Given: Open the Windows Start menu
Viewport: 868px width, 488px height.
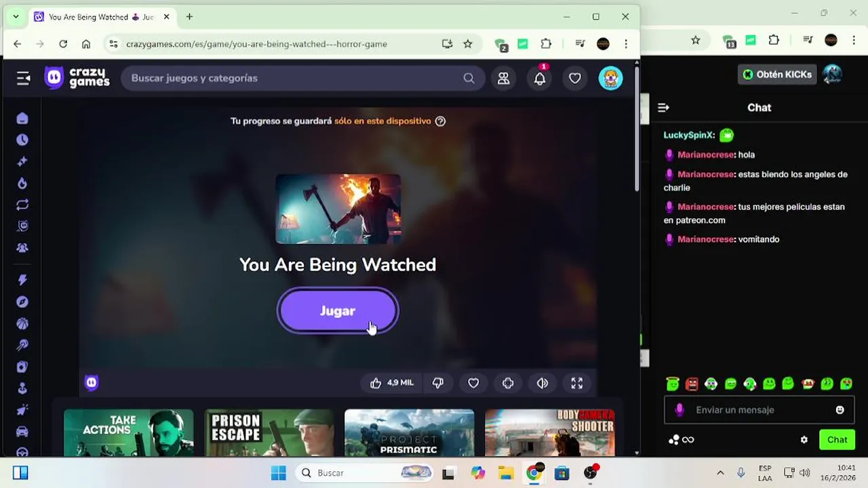Looking at the screenshot, I should tap(279, 473).
